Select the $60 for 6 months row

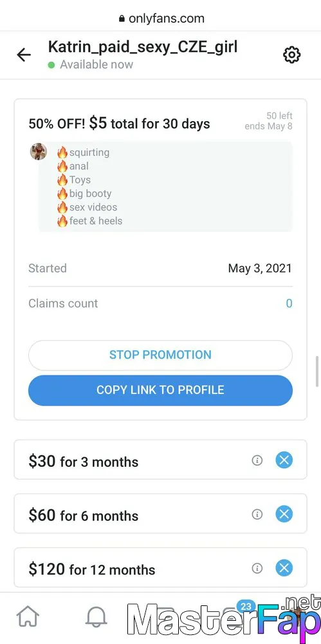(161, 514)
